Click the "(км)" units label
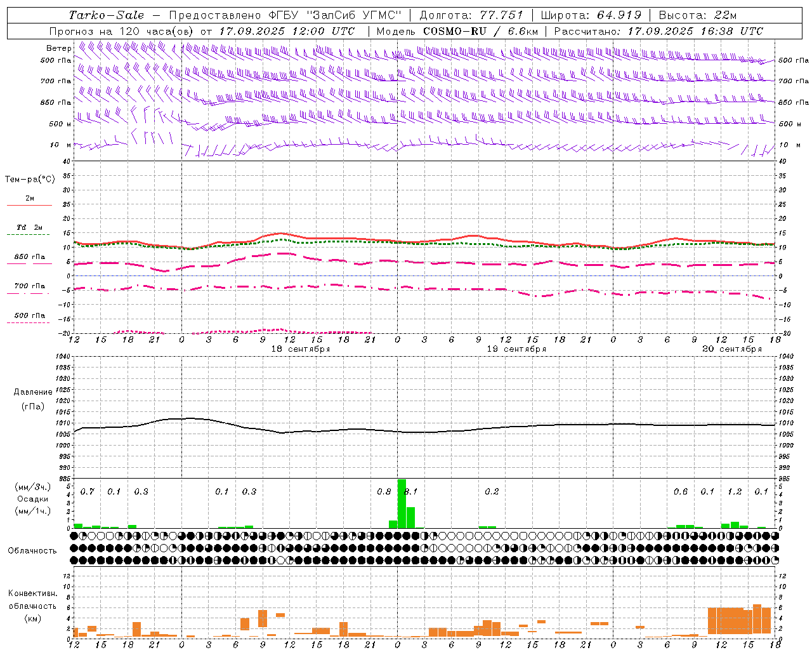812x650 pixels. [32, 618]
